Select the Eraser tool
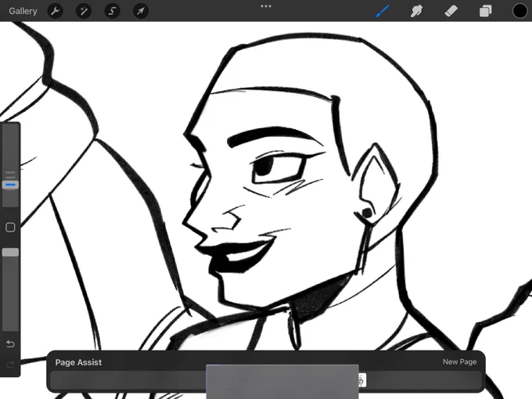Viewport: 532px width, 399px height. 451,11
